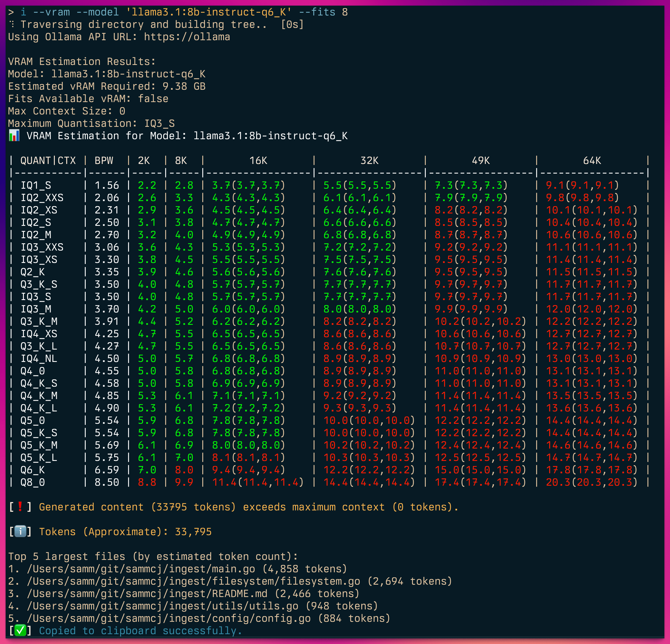Click the blue info icon

pyautogui.click(x=20, y=532)
